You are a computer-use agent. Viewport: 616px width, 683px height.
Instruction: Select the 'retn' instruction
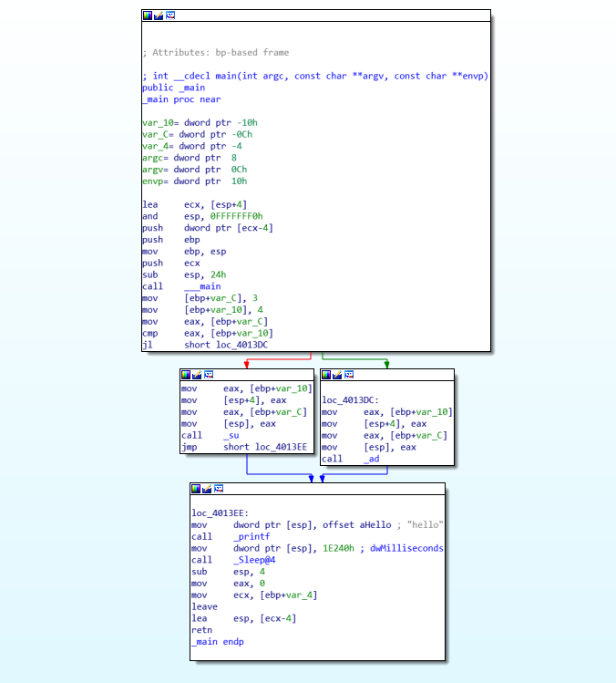coord(202,631)
